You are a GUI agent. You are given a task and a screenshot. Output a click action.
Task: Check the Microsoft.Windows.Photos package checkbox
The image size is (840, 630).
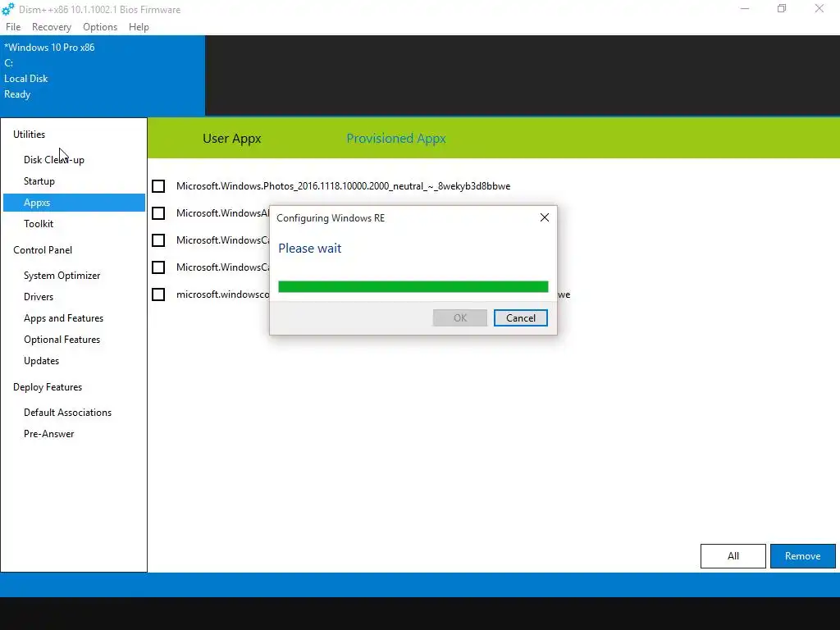point(158,186)
